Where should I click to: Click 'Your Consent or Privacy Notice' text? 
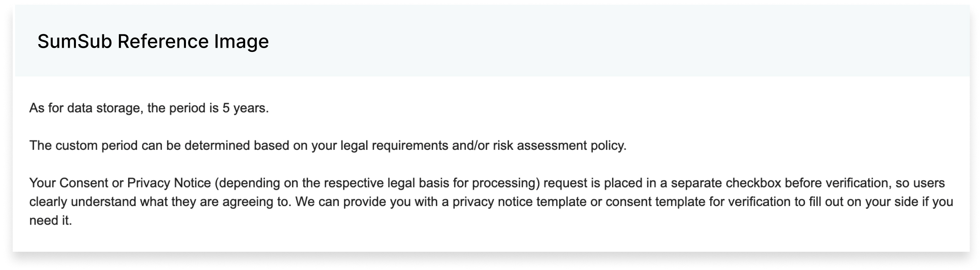tap(120, 183)
